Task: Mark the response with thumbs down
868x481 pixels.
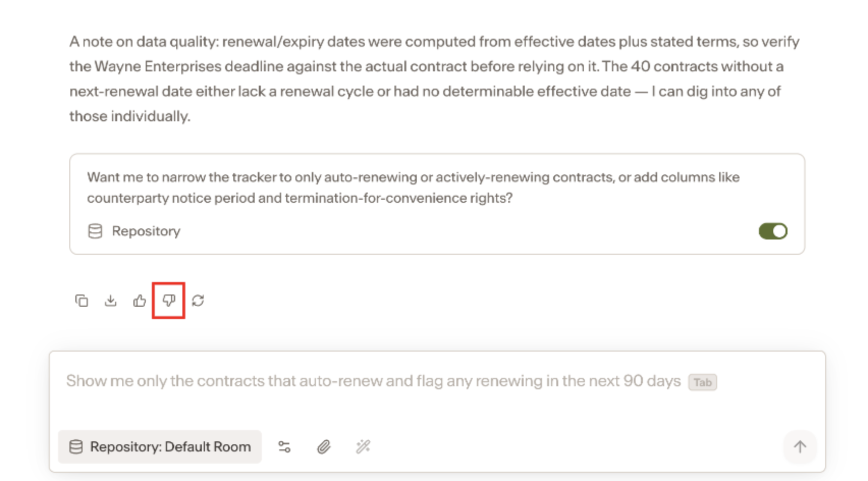Action: 169,301
